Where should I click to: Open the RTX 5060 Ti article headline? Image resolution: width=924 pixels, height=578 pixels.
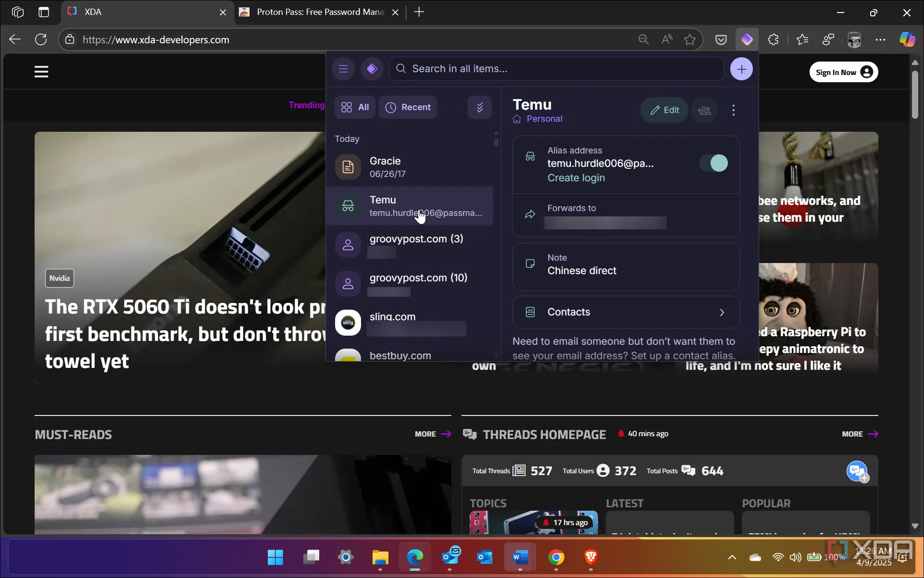[186, 334]
